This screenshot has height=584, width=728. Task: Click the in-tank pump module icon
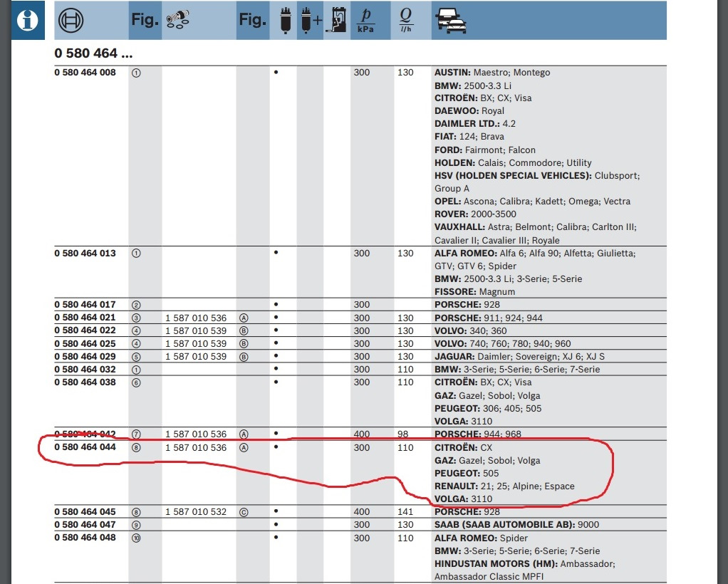[x=337, y=21]
